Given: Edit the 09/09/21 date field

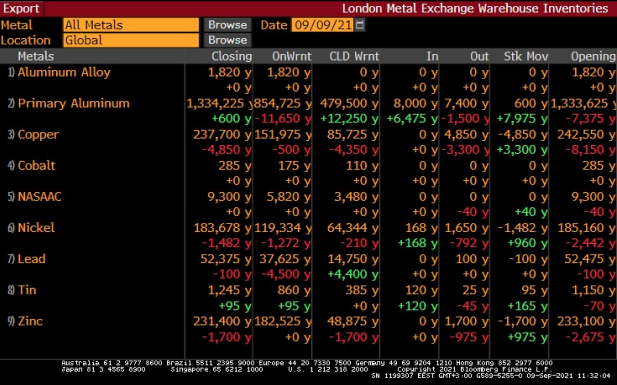Looking at the screenshot, I should coord(323,25).
